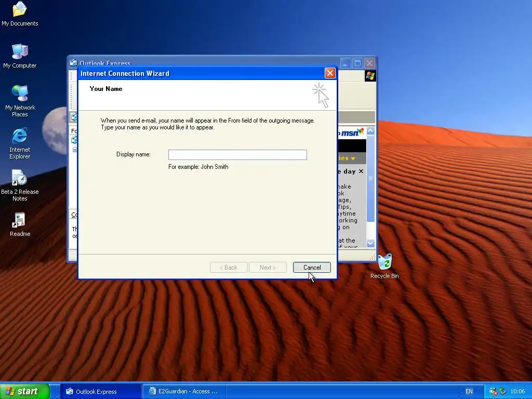Open the Recycle Bin icon

384,267
